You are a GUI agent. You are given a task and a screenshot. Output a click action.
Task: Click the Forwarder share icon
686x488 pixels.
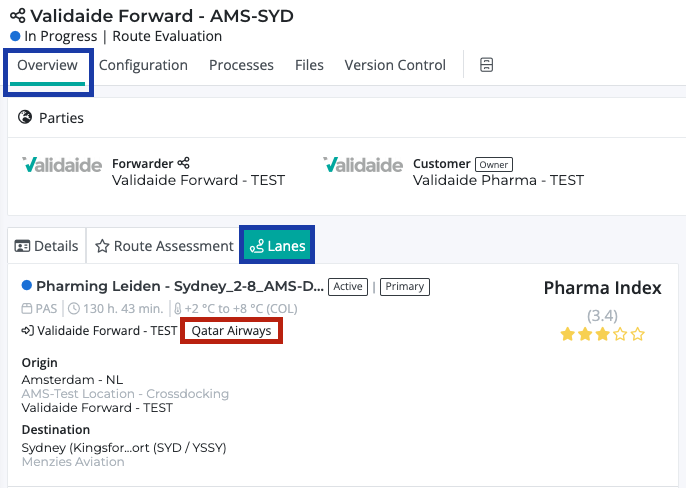[x=183, y=163]
